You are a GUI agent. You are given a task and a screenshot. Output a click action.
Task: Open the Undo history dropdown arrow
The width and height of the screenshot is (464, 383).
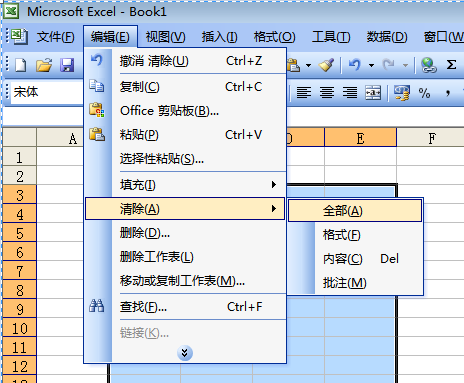(371, 65)
